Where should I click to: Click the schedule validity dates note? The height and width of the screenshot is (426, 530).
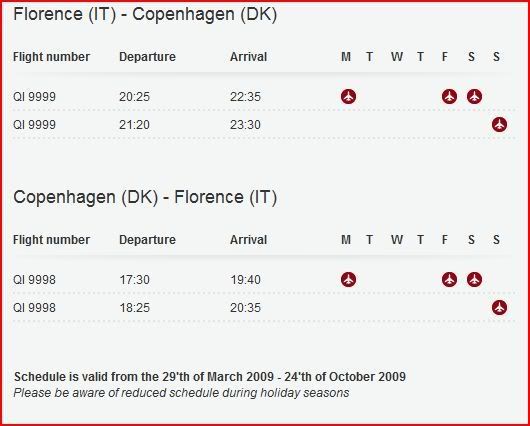pyautogui.click(x=210, y=377)
